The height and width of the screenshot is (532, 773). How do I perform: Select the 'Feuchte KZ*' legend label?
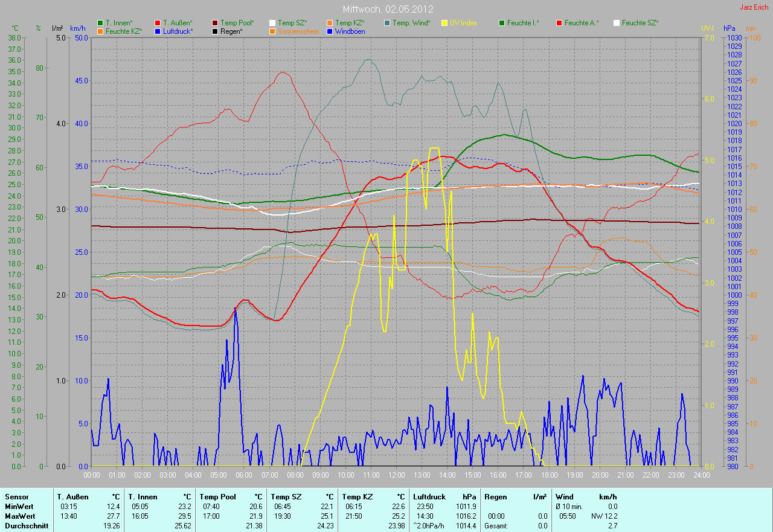click(124, 31)
